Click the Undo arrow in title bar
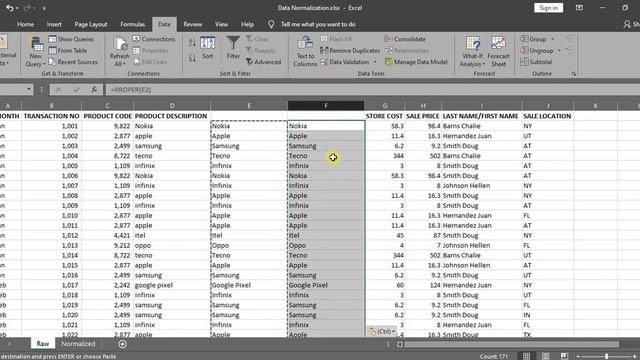Image resolution: width=640 pixels, height=360 pixels. point(9,8)
